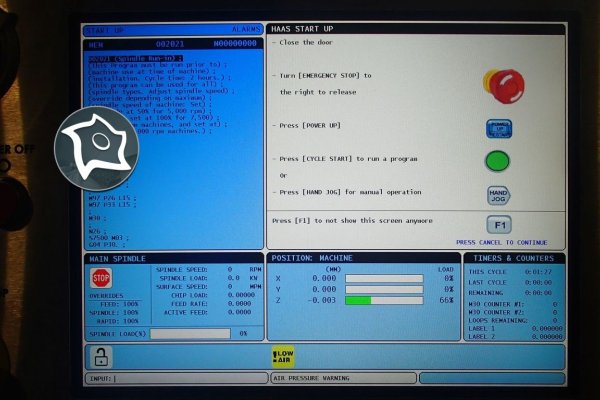
Task: Click the SPINDLE LOAD(%) bar
Action: tap(190, 334)
